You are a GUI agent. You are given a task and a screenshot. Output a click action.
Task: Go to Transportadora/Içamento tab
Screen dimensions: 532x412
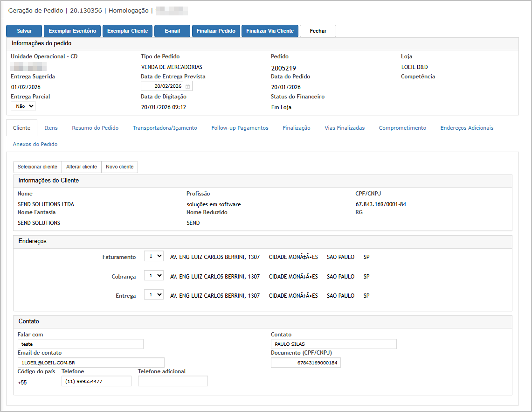(x=165, y=128)
